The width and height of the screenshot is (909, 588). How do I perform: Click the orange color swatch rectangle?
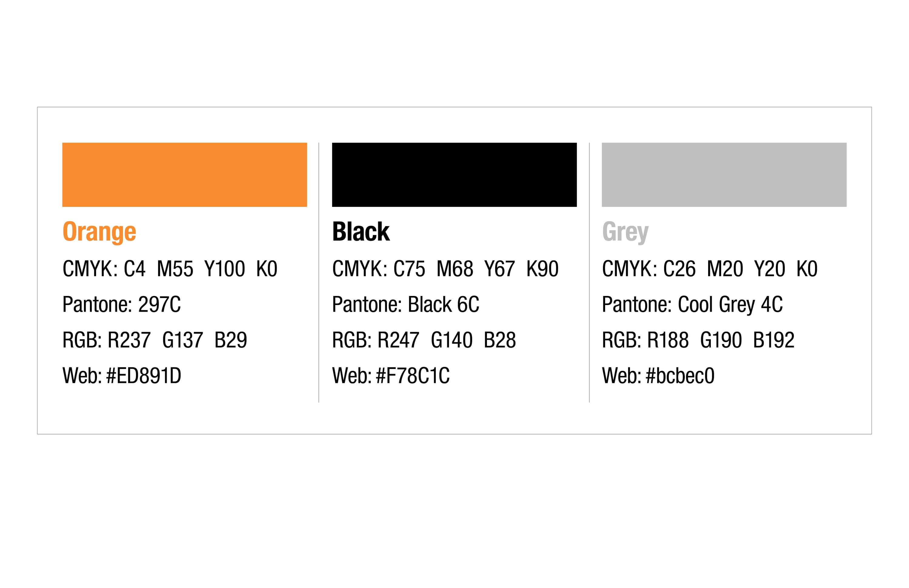click(185, 174)
